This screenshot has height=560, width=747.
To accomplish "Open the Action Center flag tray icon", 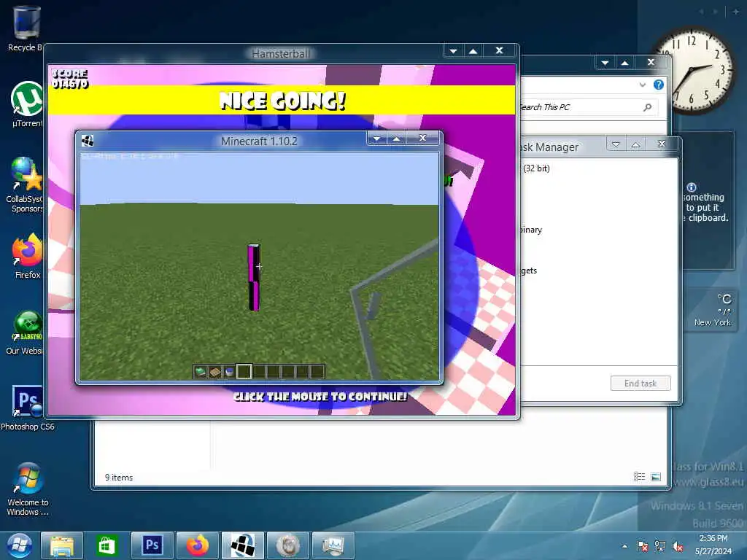I will (642, 546).
